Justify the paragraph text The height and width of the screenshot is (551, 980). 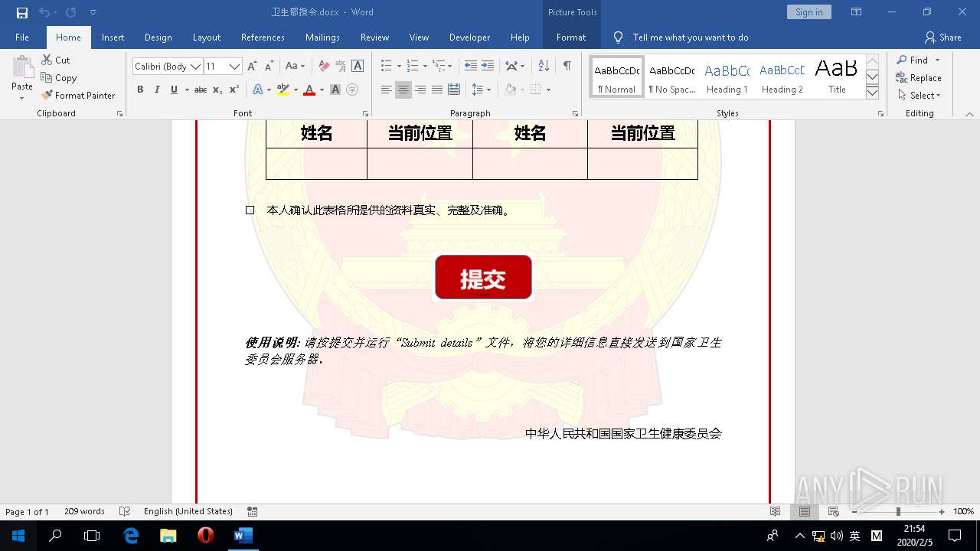pyautogui.click(x=437, y=90)
